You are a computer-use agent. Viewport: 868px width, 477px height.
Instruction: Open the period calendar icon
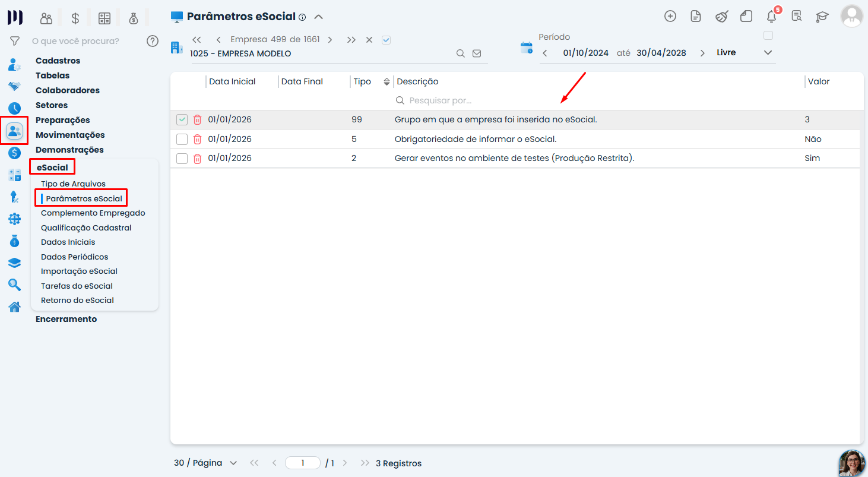527,48
